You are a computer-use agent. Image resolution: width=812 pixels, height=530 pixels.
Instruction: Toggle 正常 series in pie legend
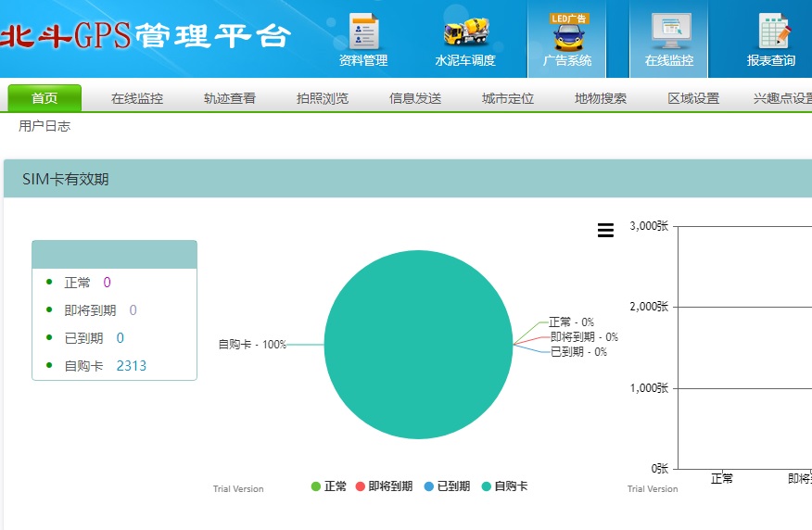click(329, 486)
